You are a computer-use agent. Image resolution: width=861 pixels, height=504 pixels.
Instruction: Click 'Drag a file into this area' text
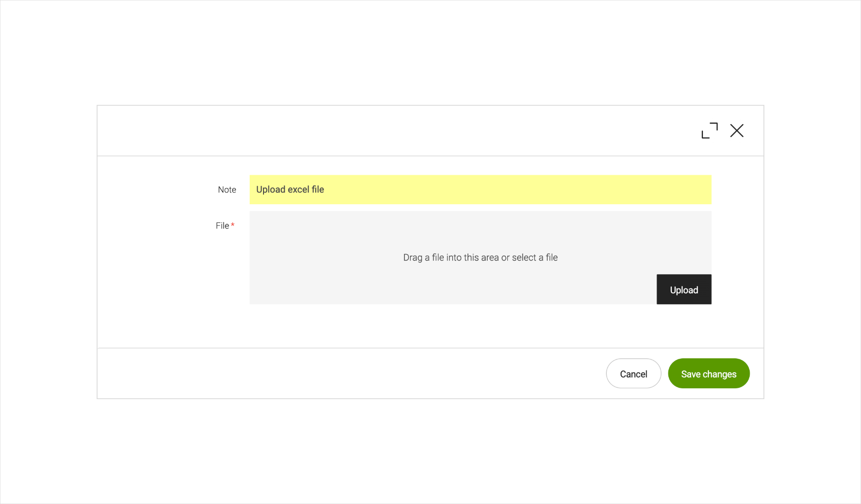(480, 257)
